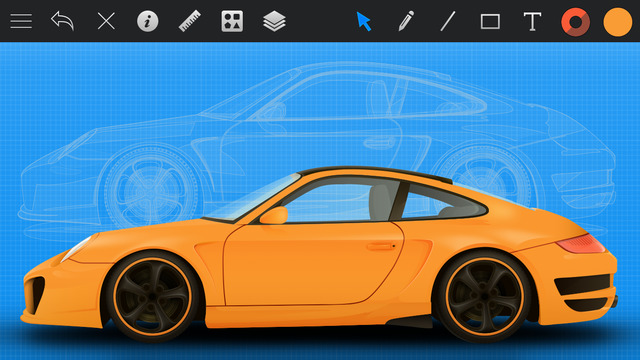The width and height of the screenshot is (640, 360).
Task: Select the line tool
Action: (x=448, y=21)
